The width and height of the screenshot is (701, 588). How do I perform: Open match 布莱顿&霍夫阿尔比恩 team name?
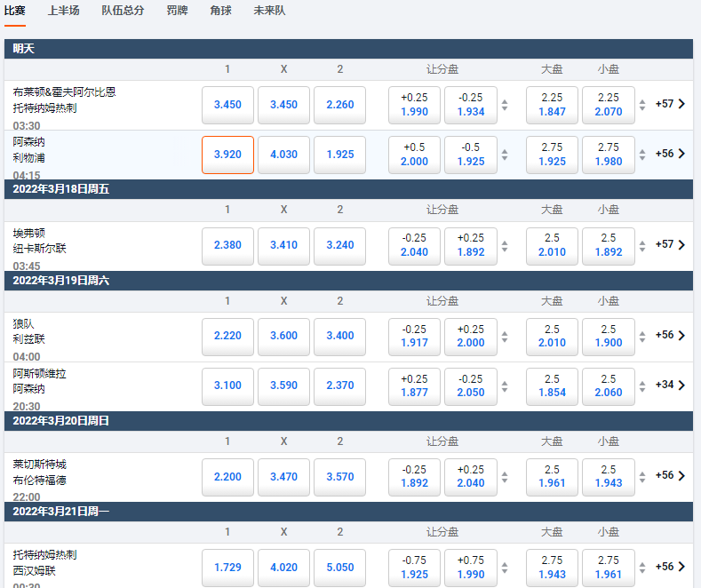[x=64, y=92]
